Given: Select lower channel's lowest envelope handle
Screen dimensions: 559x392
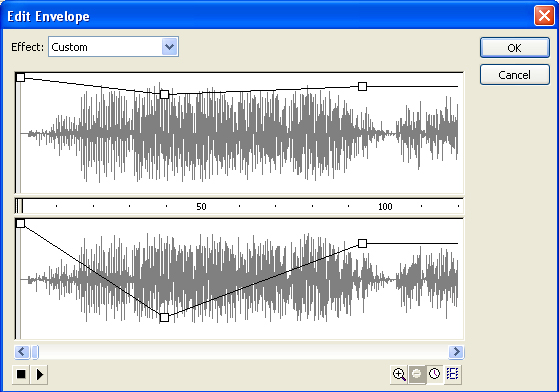Looking at the screenshot, I should pyautogui.click(x=164, y=317).
